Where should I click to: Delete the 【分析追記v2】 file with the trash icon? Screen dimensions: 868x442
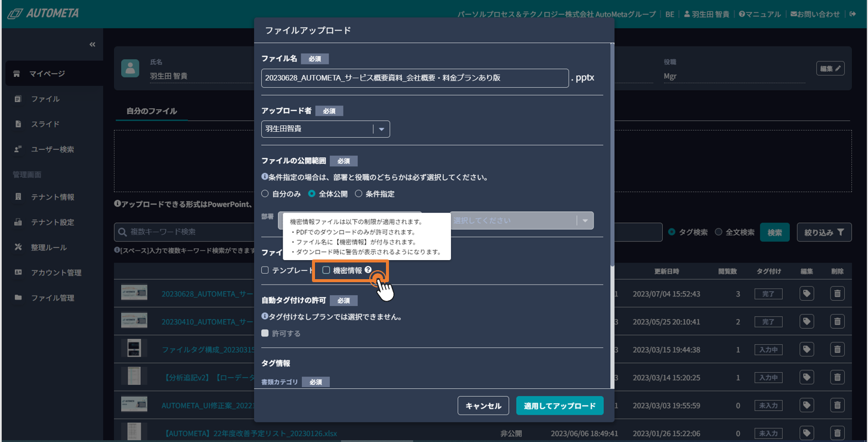click(838, 378)
